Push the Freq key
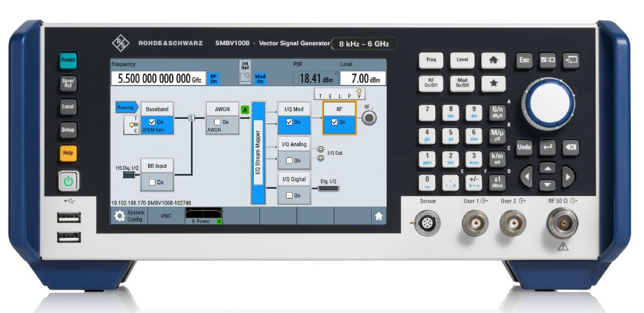This screenshot has height=313, width=644. [431, 60]
